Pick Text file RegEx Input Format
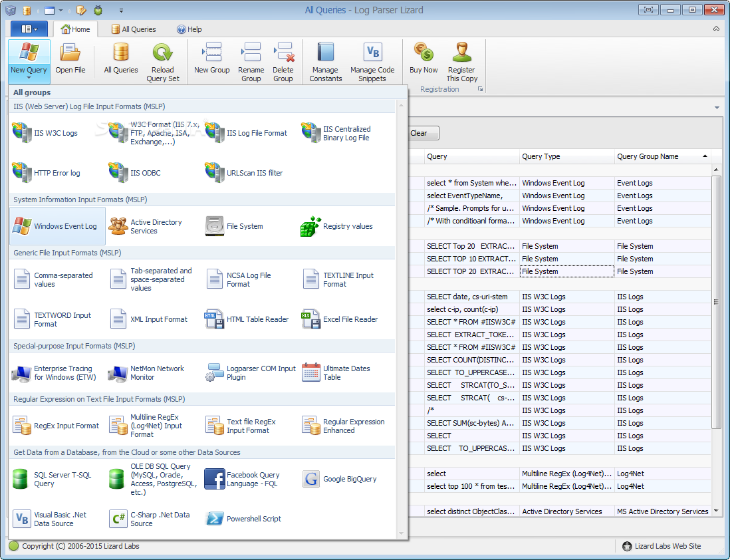The width and height of the screenshot is (730, 560). 250,426
